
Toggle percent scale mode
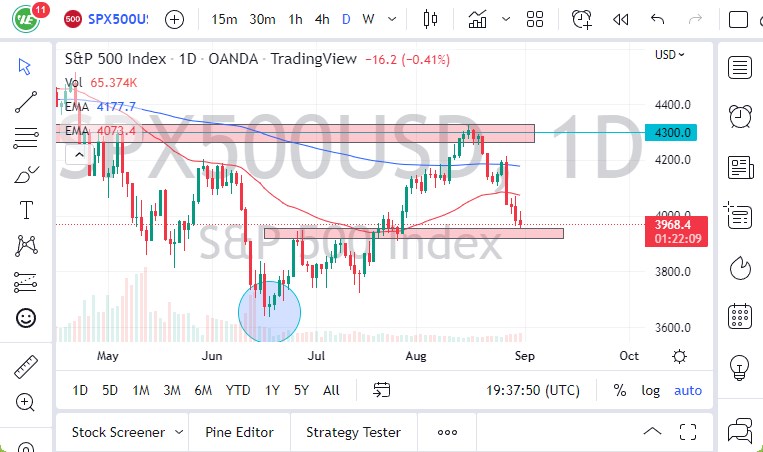click(620, 390)
